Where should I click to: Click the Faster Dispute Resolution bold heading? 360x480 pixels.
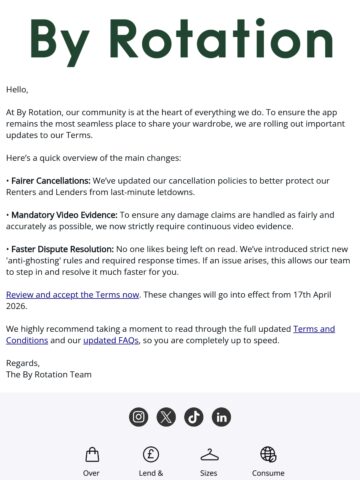coord(62,249)
